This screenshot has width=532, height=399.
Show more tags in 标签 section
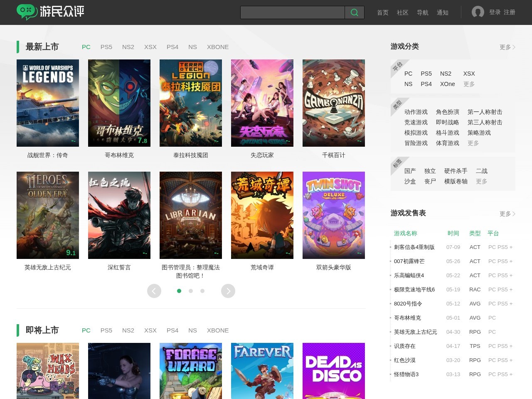tap(482, 181)
